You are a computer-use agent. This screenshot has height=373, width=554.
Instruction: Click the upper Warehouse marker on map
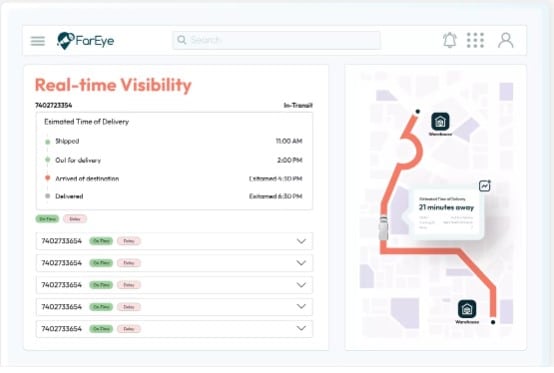point(440,122)
